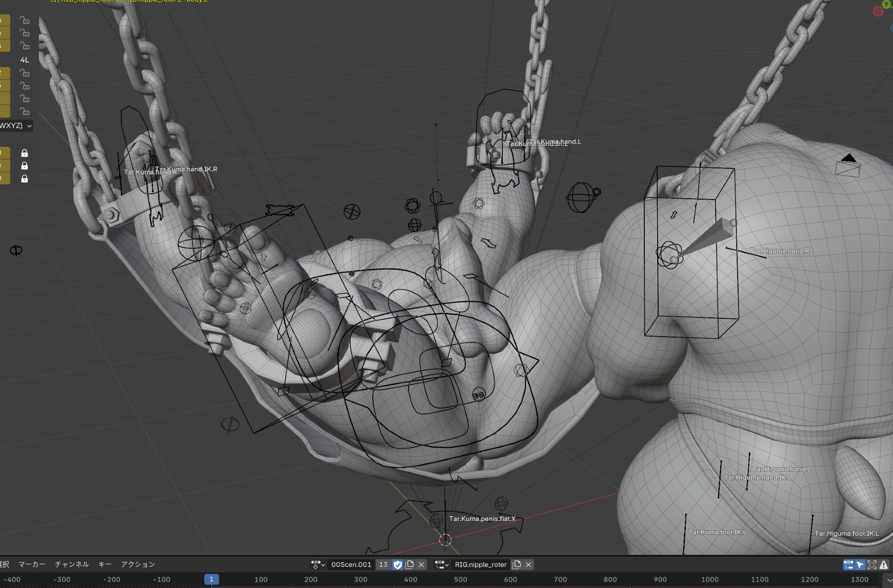Toggle the arrow-cursor filter icon in the timeline header

[860, 565]
